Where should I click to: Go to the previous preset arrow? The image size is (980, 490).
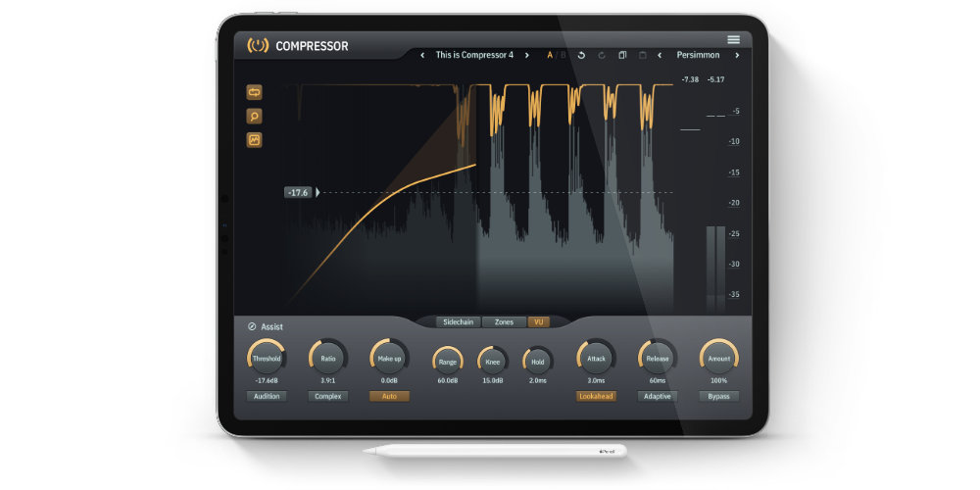click(422, 55)
